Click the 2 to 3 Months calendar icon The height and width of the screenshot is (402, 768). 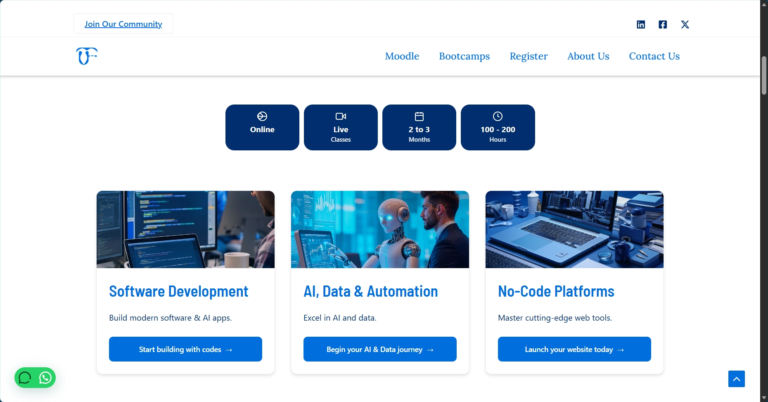(419, 117)
